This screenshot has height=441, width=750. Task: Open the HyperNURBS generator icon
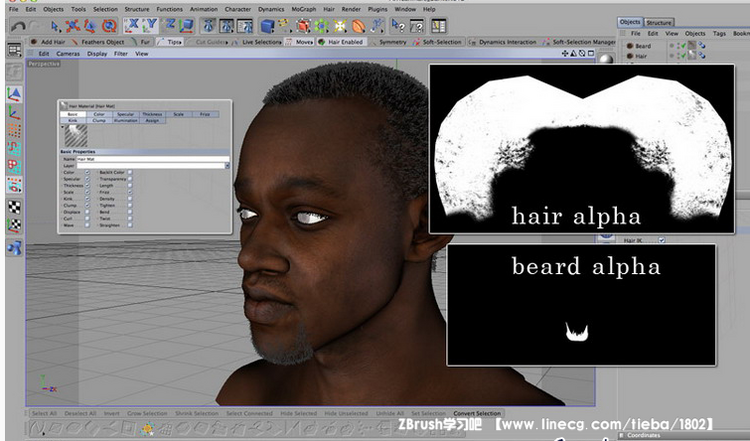[x=303, y=26]
